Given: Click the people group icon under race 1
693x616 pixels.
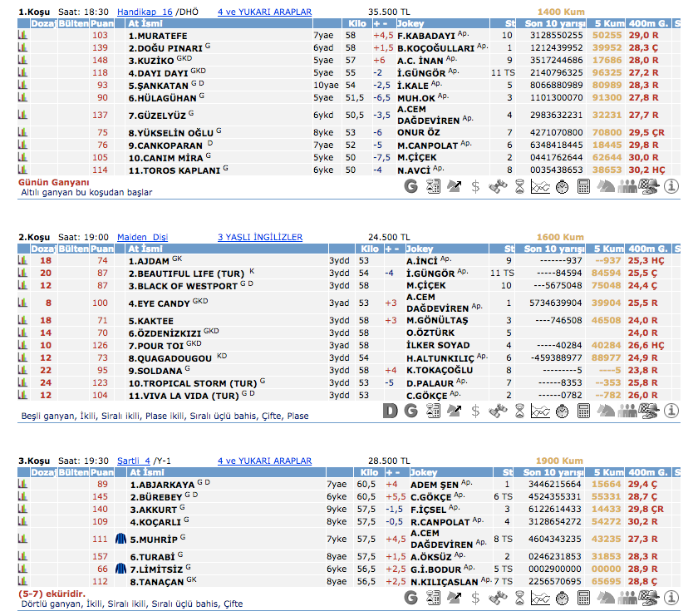Looking at the screenshot, I should (627, 187).
